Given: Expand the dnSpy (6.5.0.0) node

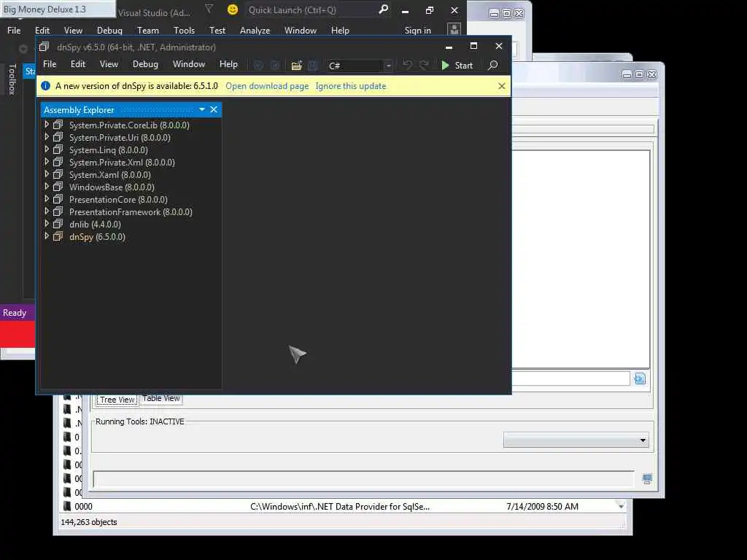Looking at the screenshot, I should pyautogui.click(x=47, y=236).
